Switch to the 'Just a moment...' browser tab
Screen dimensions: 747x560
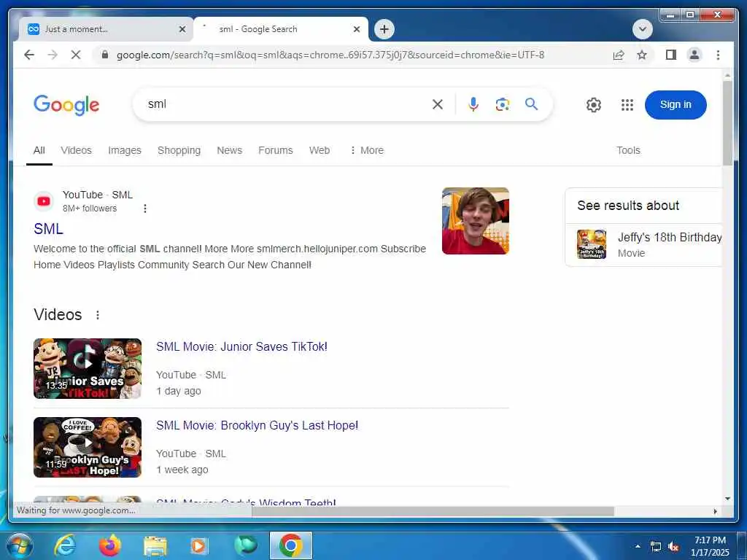click(106, 29)
